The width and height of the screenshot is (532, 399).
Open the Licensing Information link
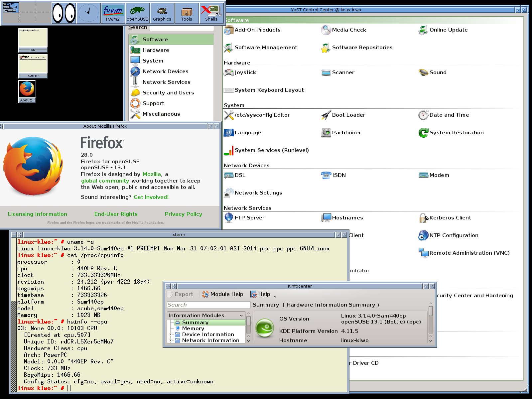(x=38, y=214)
